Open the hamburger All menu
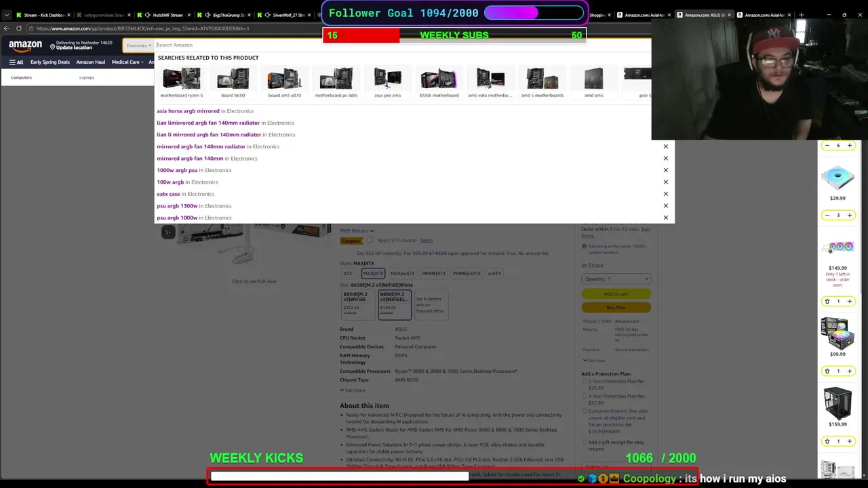 click(x=16, y=62)
